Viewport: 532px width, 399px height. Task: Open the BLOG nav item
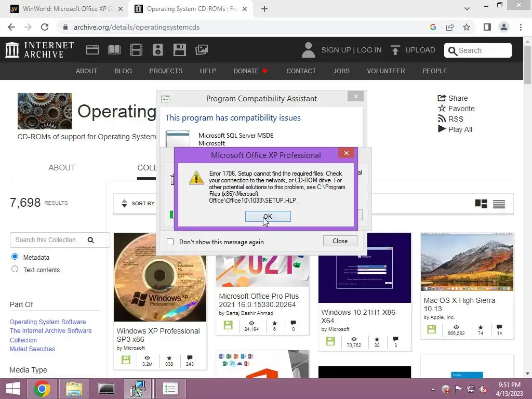click(x=123, y=71)
